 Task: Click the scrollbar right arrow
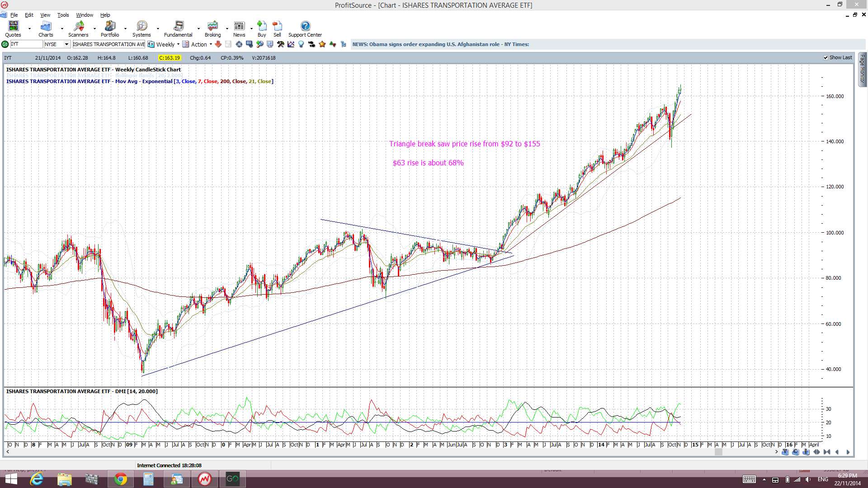[776, 452]
